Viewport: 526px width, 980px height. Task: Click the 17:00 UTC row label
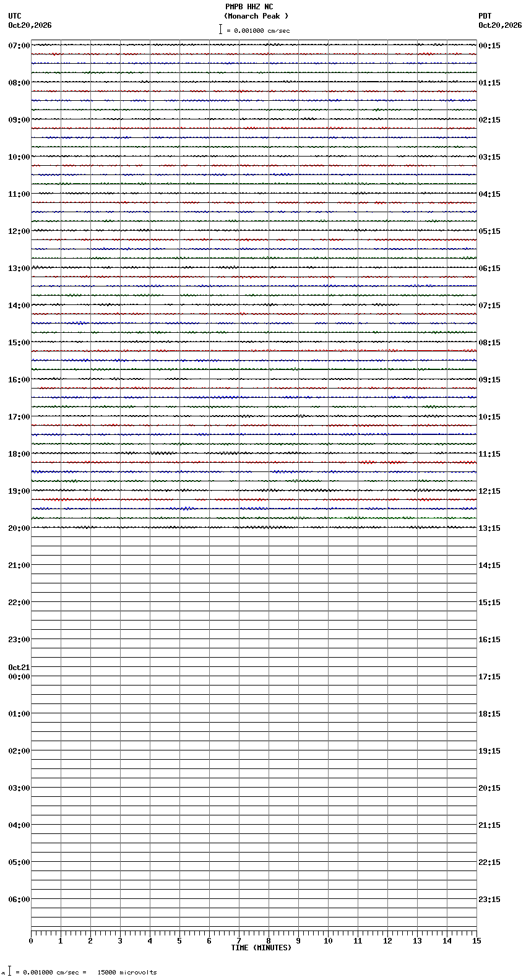19,417
